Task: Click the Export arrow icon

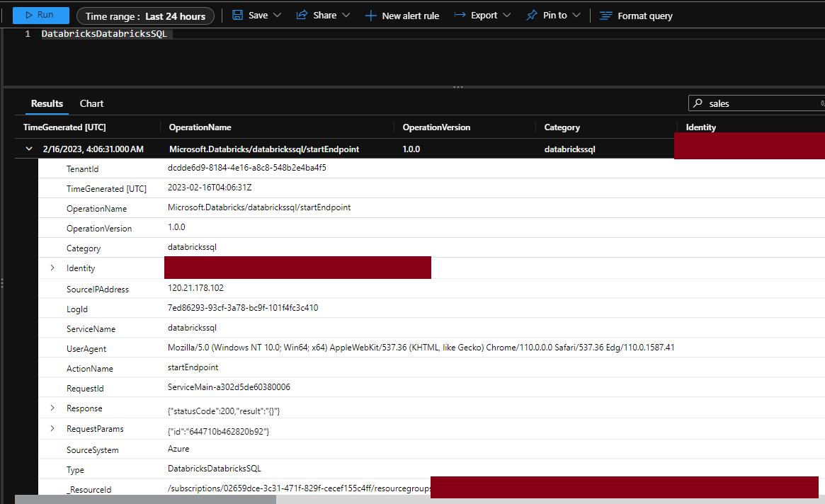Action: [460, 16]
